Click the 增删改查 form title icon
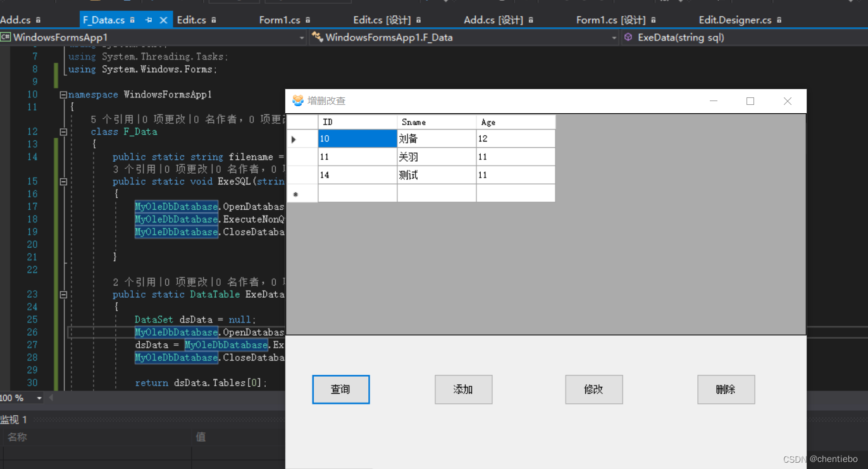Image resolution: width=868 pixels, height=469 pixels. click(297, 100)
